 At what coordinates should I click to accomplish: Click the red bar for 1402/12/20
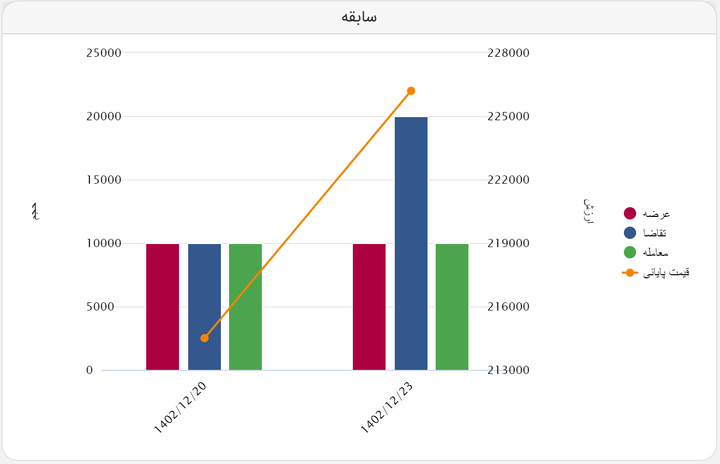(x=163, y=307)
